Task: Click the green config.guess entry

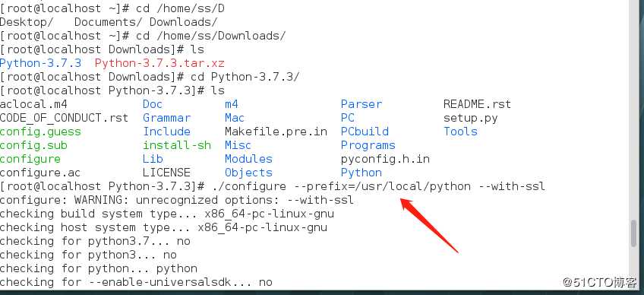Action: 40,132
